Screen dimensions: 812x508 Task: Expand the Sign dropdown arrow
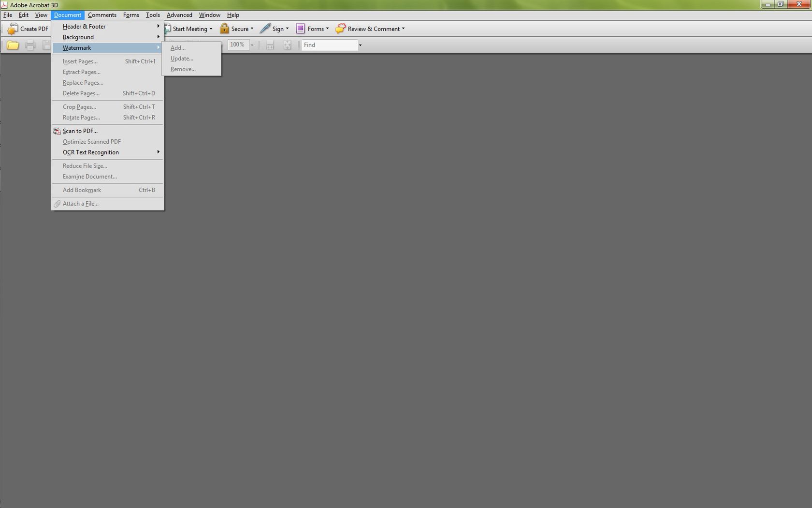point(287,29)
